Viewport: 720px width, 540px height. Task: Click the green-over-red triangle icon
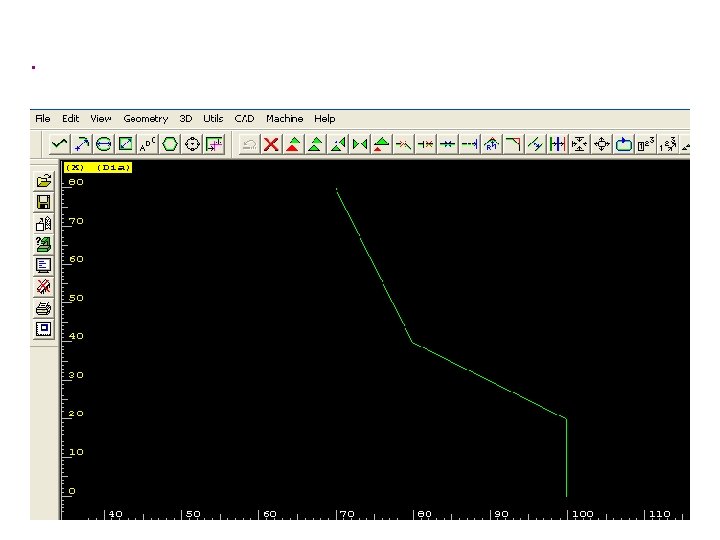click(293, 145)
